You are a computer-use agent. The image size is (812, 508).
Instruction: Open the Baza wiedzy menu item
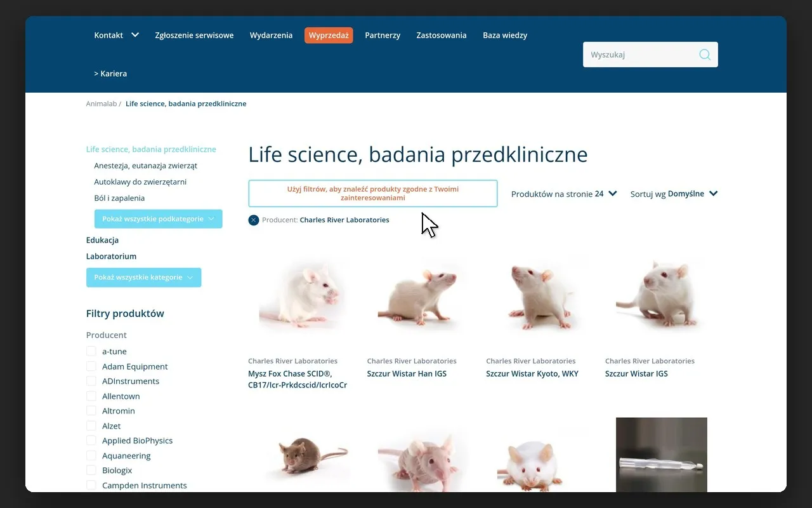coord(505,36)
